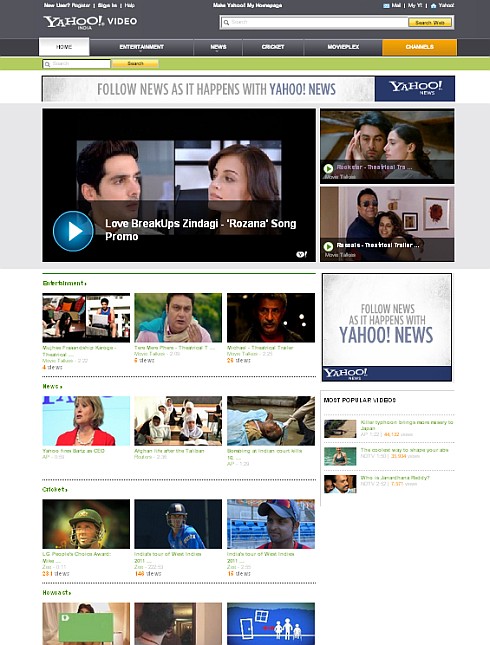Expand the Cricket section heading arrow
The width and height of the screenshot is (490, 645).
tap(66, 490)
